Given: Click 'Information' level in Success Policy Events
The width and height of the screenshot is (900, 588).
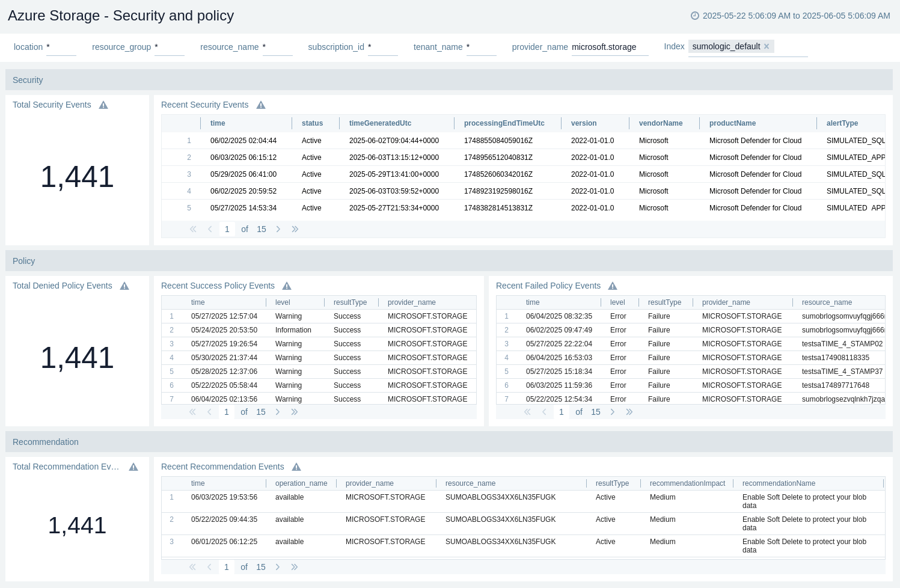Looking at the screenshot, I should point(293,330).
